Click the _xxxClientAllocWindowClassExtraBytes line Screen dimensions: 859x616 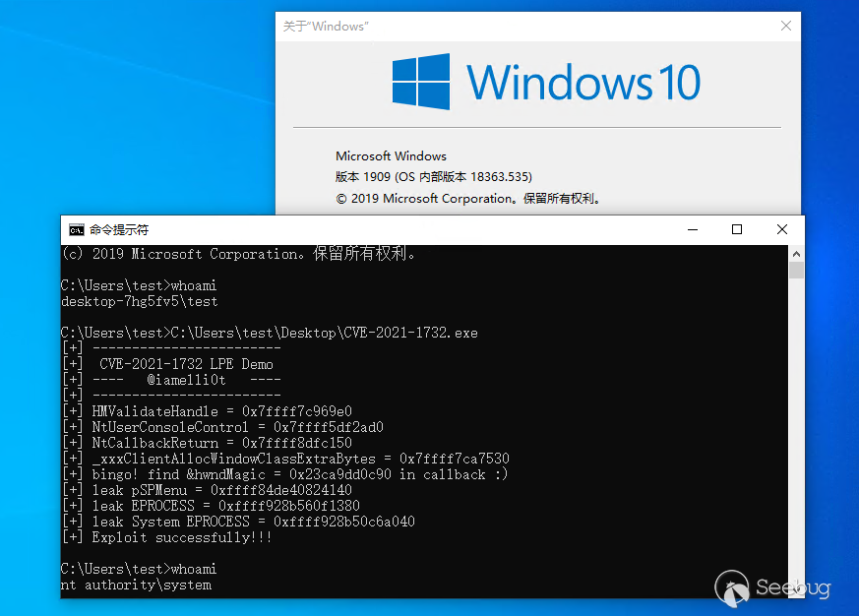click(x=285, y=459)
